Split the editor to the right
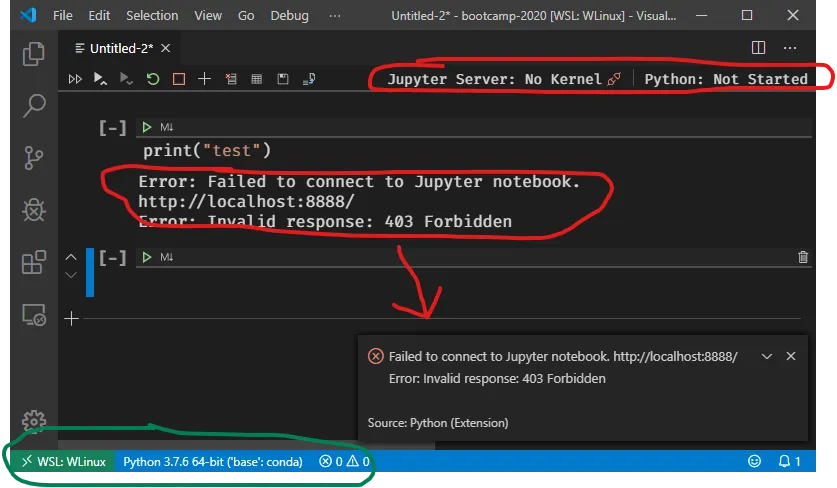This screenshot has width=837, height=488. [758, 48]
